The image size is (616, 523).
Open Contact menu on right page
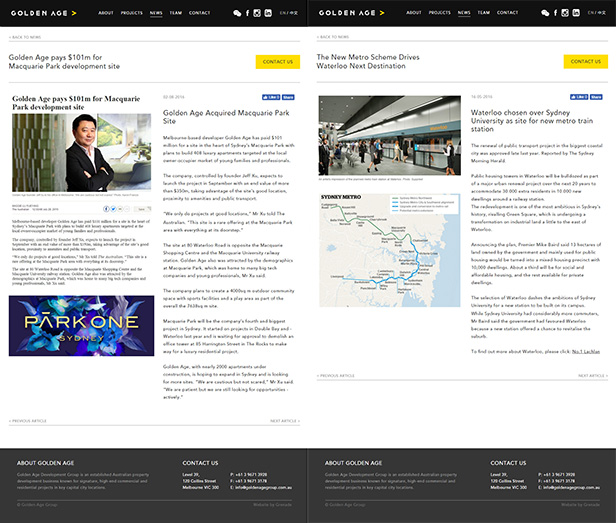508,13
